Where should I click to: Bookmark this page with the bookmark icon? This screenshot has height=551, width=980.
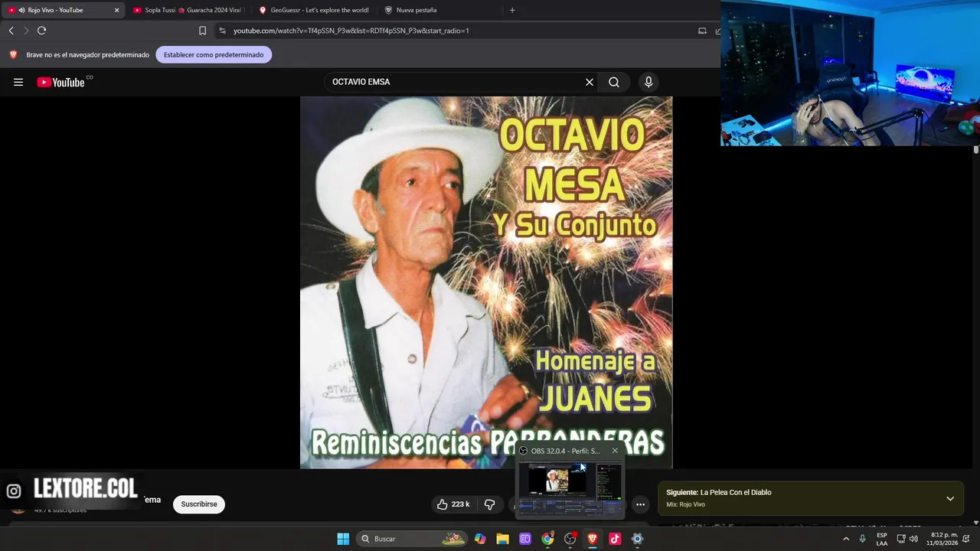202,31
